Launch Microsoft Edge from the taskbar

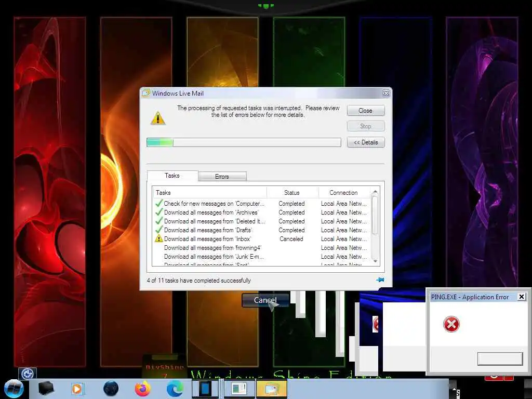[175, 389]
